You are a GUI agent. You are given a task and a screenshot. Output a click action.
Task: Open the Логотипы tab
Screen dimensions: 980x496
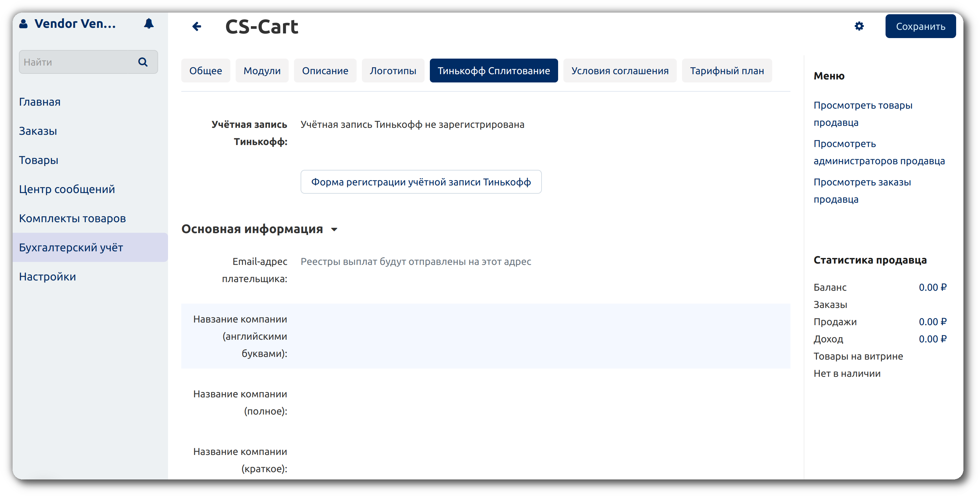pyautogui.click(x=393, y=71)
